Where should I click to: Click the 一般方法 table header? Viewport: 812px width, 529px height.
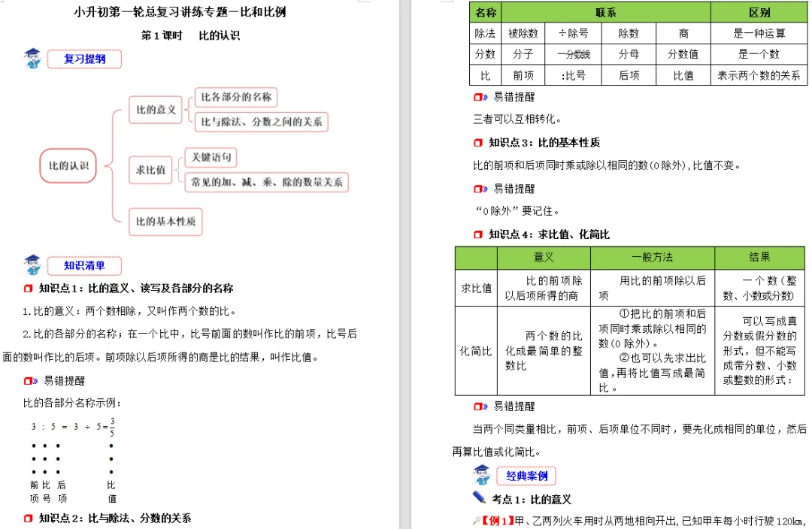click(653, 257)
